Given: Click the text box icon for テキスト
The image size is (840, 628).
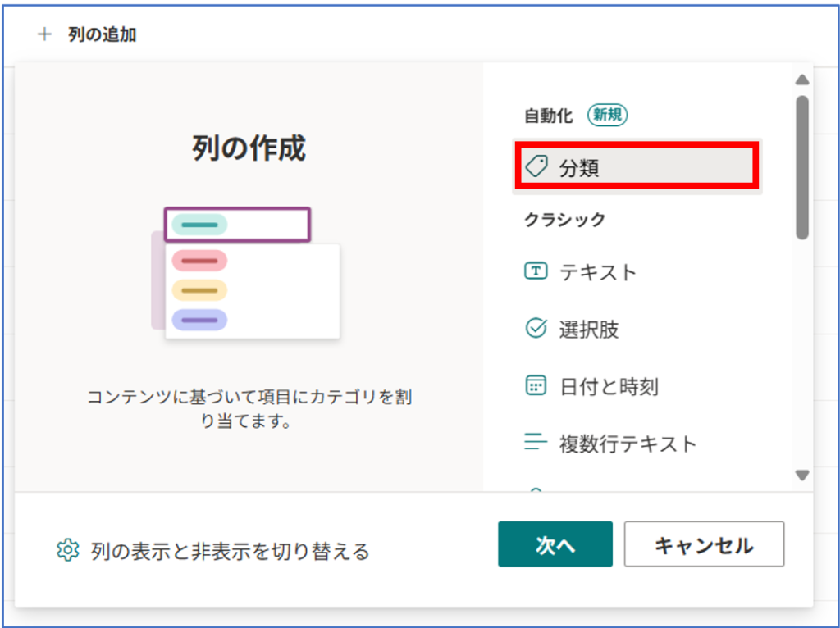Looking at the screenshot, I should (536, 271).
